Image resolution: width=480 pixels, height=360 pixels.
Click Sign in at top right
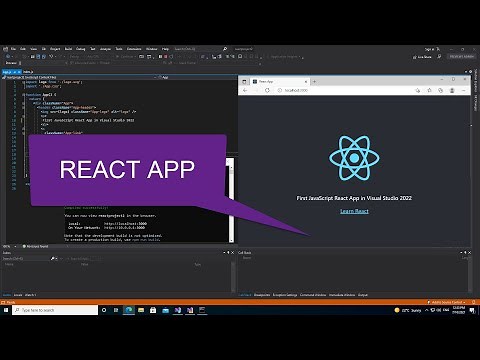pyautogui.click(x=430, y=49)
